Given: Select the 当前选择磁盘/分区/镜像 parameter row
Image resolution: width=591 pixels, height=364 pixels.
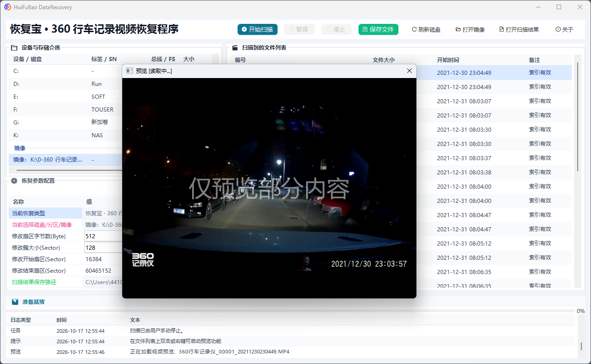Looking at the screenshot, I should point(65,224).
